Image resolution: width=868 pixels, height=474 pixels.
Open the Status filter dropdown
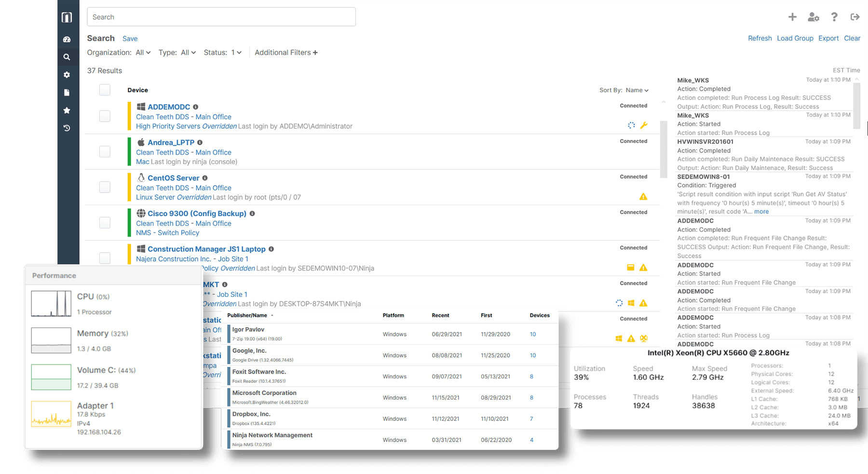pyautogui.click(x=236, y=53)
